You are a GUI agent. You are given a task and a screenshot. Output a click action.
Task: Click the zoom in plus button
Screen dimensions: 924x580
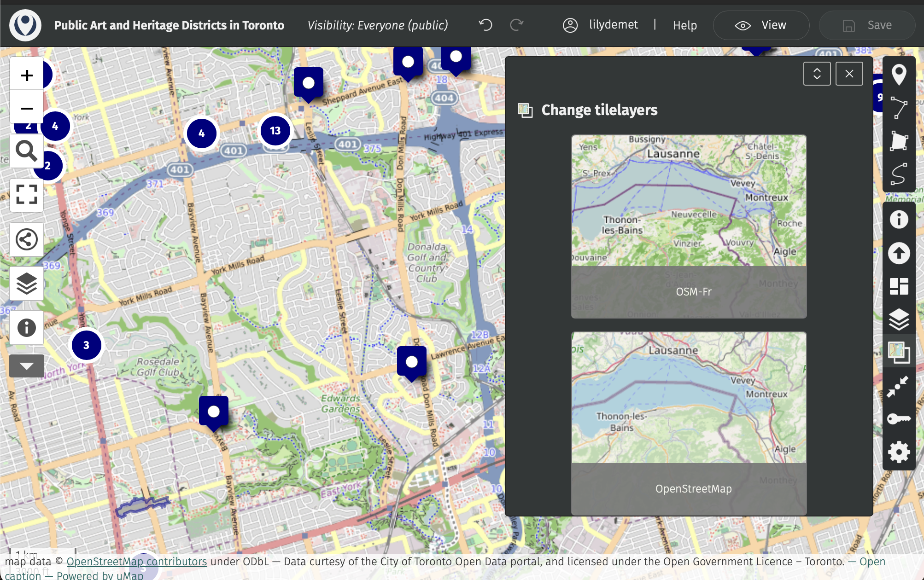point(27,75)
